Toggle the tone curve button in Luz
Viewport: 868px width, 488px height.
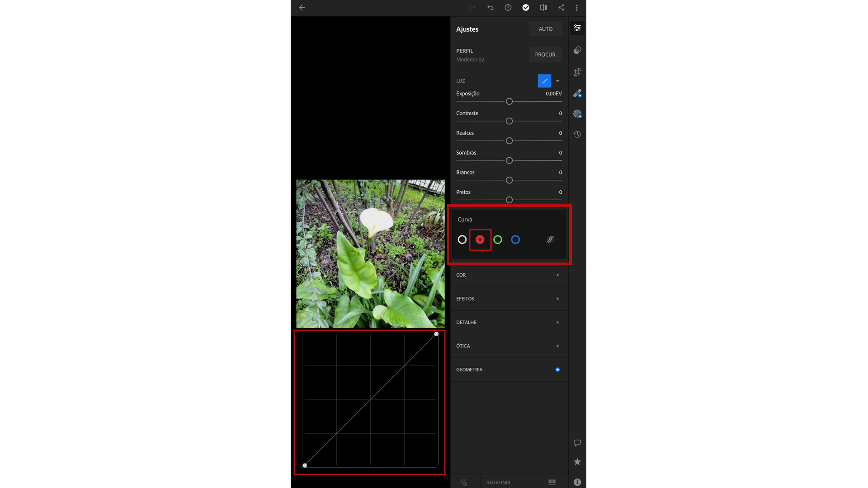pos(544,81)
